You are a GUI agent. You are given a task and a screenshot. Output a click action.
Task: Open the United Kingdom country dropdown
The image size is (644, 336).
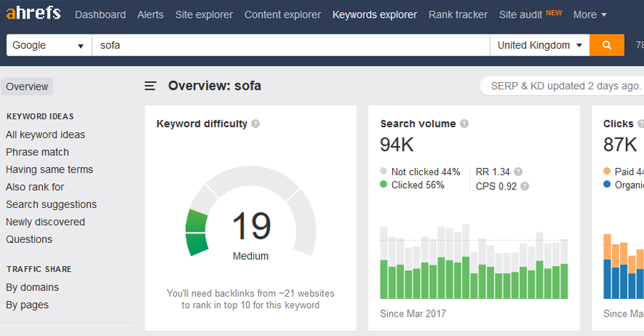540,45
